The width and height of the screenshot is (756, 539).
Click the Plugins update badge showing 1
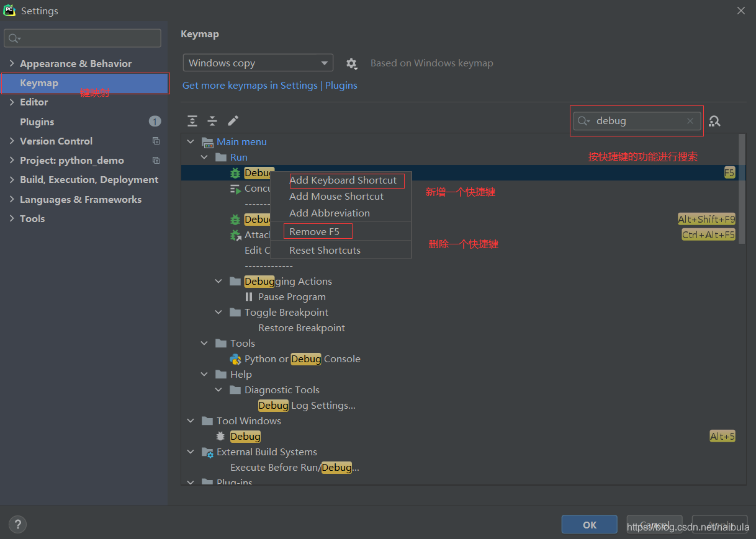(x=155, y=122)
